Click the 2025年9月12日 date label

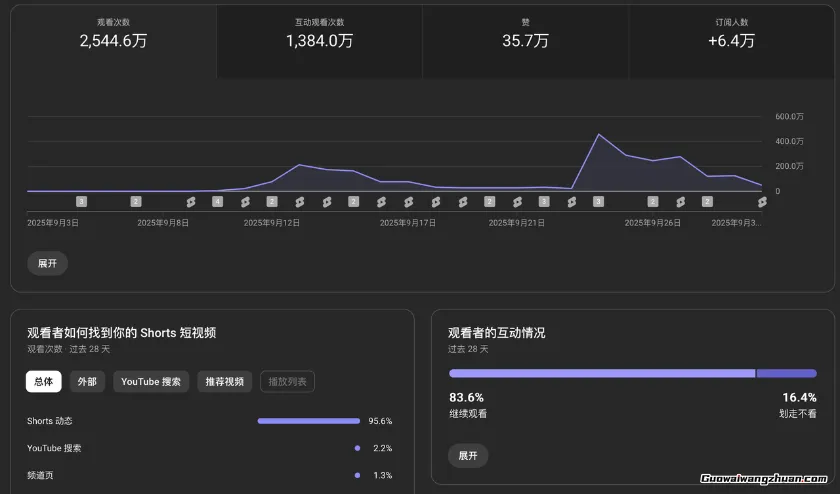[x=272, y=223]
